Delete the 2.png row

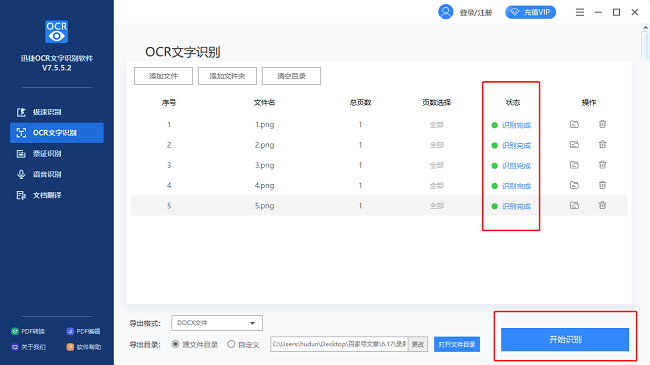tap(602, 144)
